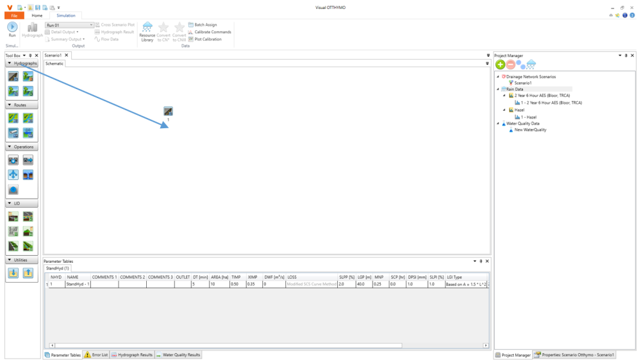This screenshot has width=641, height=364.
Task: Click the blue round Run play button
Action: [12, 27]
